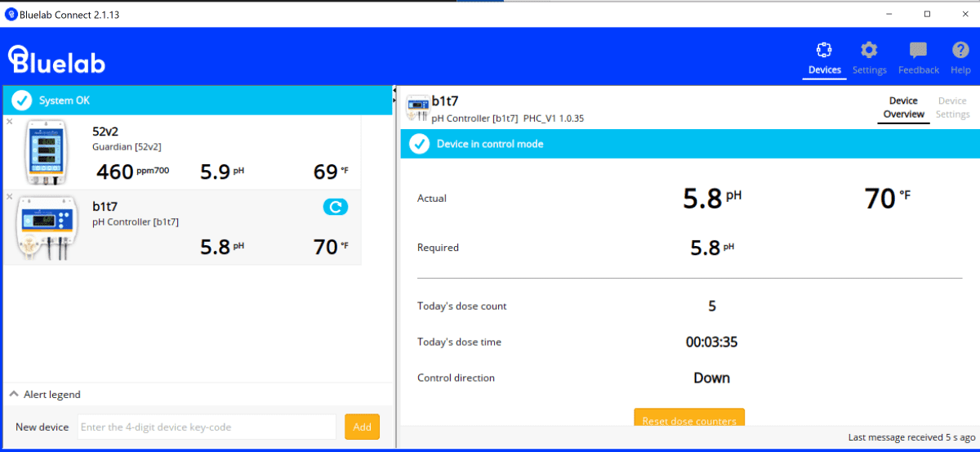Click the Reset dose counters button
The image size is (980, 452).
click(689, 417)
